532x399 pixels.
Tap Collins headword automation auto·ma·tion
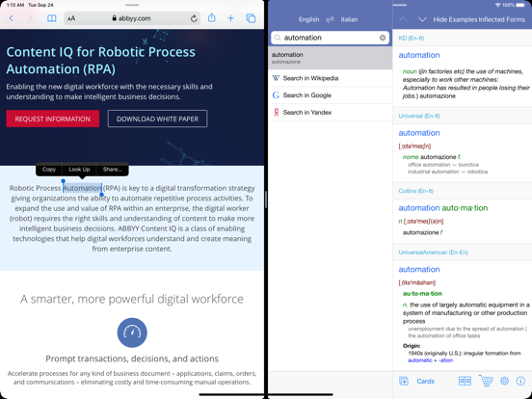[x=443, y=208]
